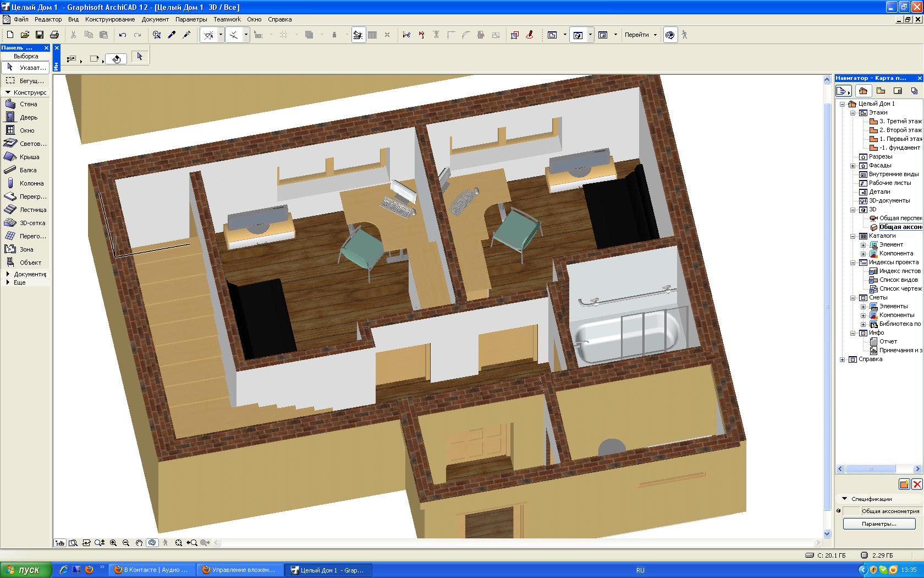Toggle the orbit mode button below viewport
The width and height of the screenshot is (924, 578).
tap(152, 543)
